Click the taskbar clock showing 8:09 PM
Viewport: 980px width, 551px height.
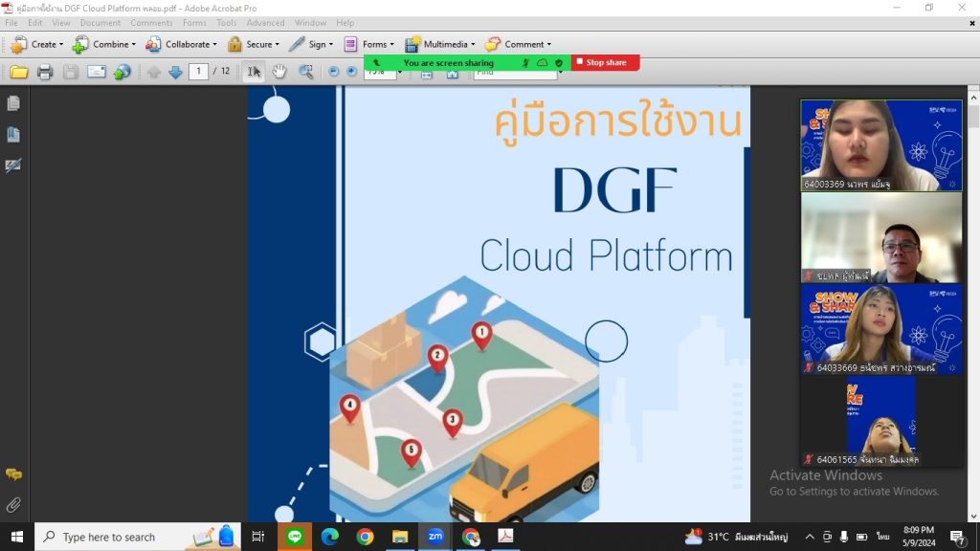(x=919, y=537)
